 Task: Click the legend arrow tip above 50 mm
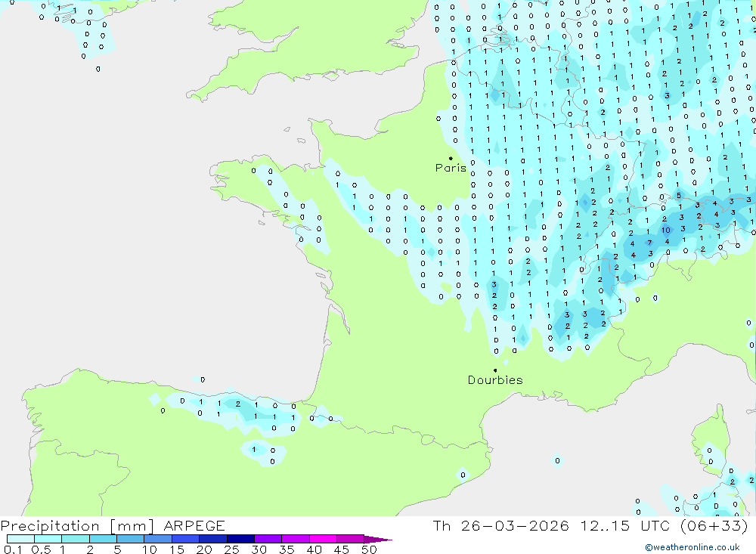click(377, 539)
